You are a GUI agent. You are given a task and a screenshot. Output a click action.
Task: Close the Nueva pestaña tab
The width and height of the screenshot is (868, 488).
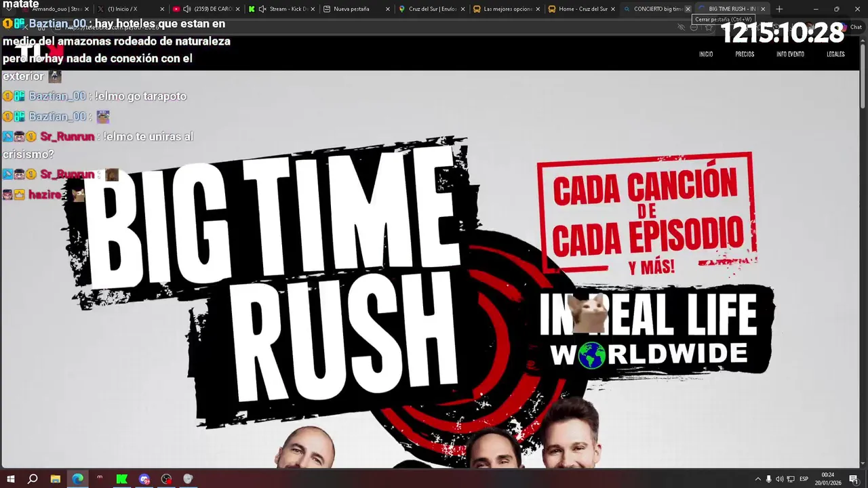(x=388, y=9)
